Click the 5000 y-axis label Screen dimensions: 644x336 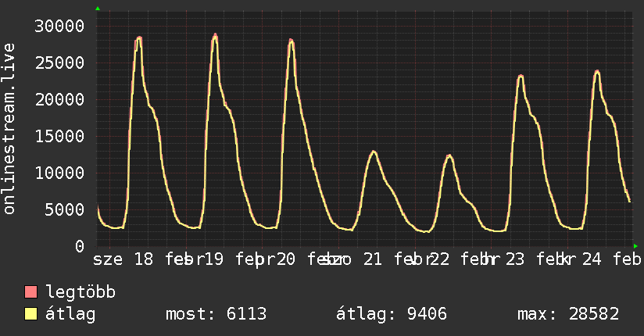click(65, 209)
